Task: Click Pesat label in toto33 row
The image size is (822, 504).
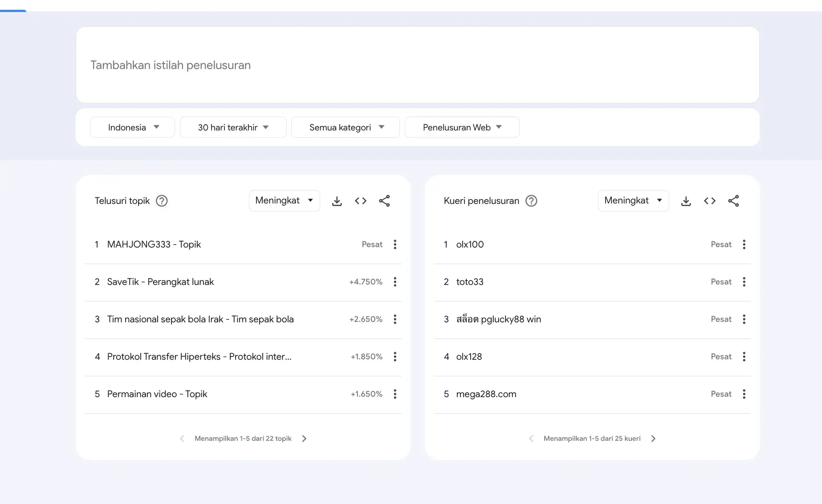Action: (x=721, y=282)
